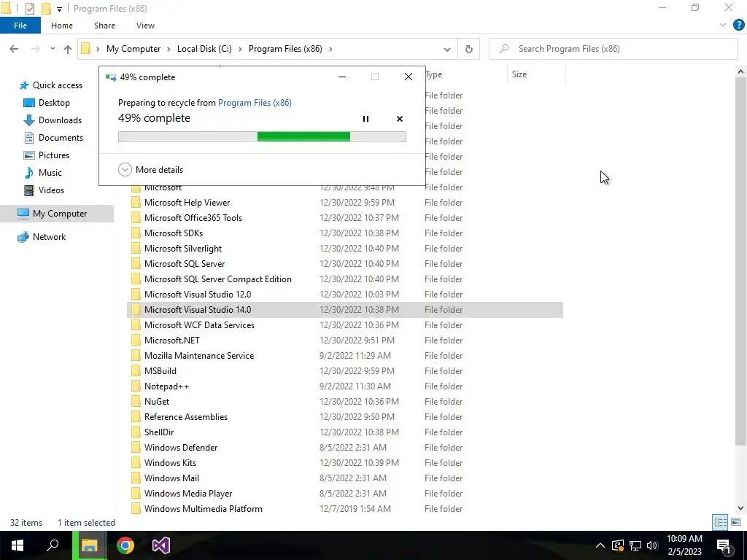Go back with the Back arrow

point(14,49)
